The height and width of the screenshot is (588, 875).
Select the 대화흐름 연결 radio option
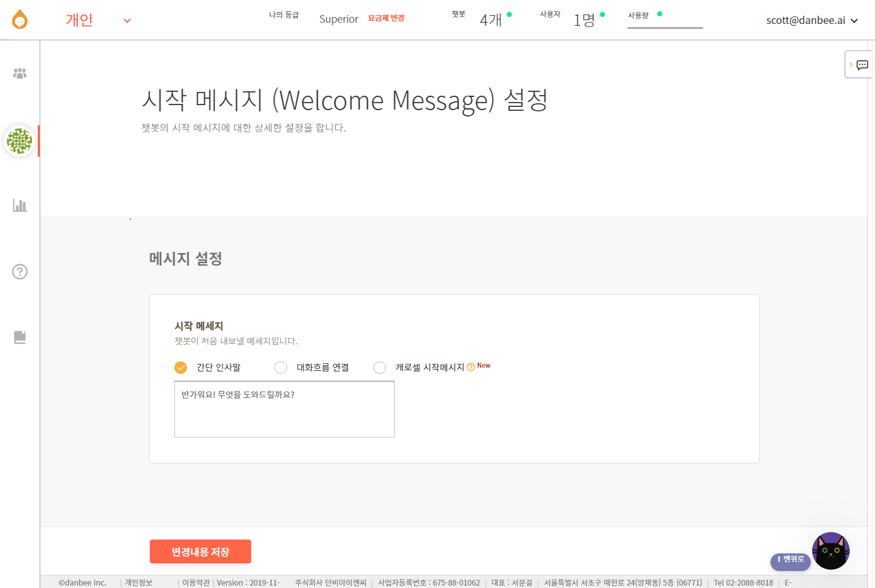(281, 368)
